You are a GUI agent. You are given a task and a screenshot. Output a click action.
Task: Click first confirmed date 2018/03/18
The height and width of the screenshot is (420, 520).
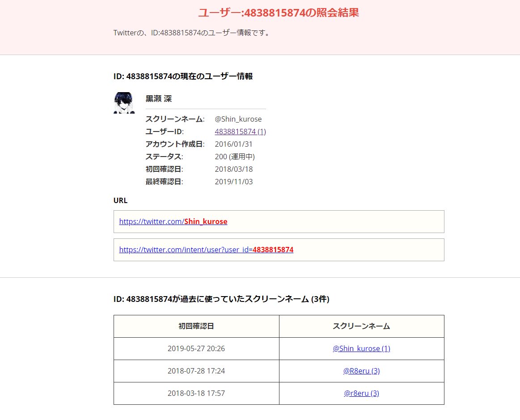(x=233, y=169)
